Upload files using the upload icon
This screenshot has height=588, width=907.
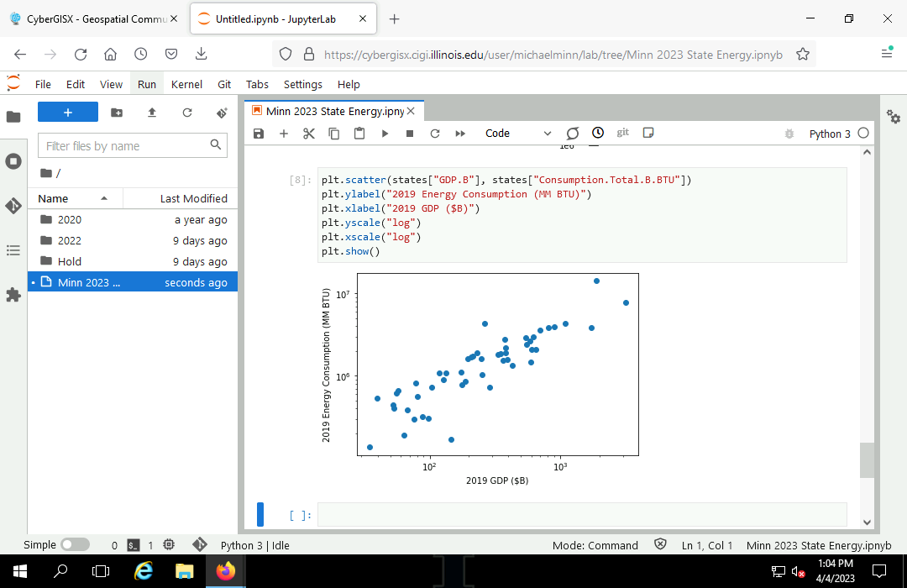point(152,113)
